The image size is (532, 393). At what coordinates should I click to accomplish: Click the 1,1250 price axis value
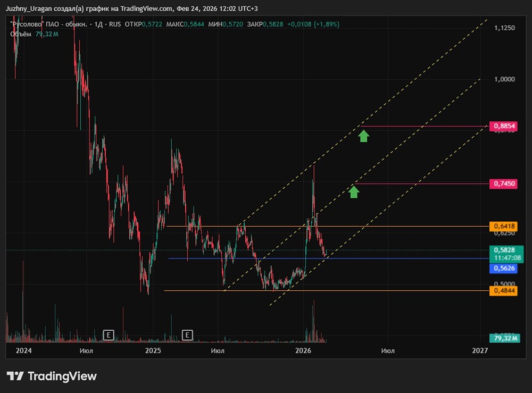(x=504, y=28)
